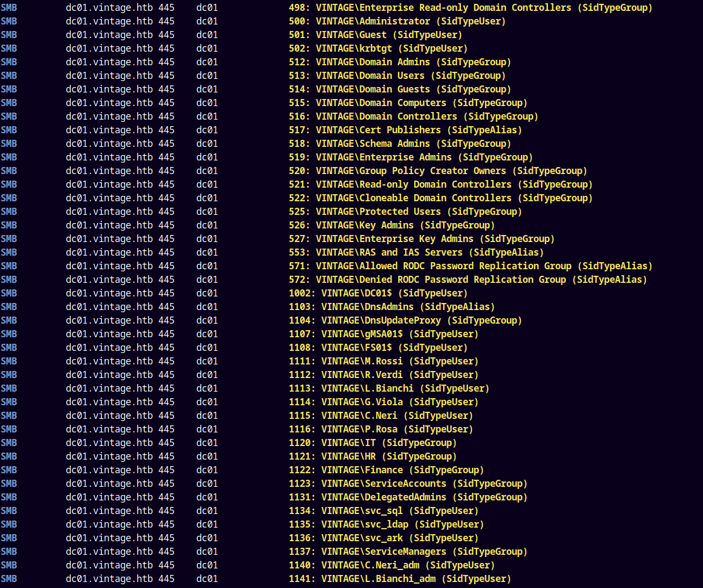This screenshot has width=703, height=588.
Task: Select "VINTAGE\C.Neri_adm (SidTypeUser)"
Action: 408,565
